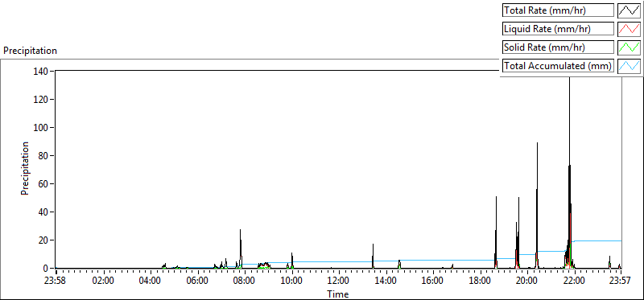Viewport: 644px width, 300px height.
Task: Click the Solid Rate green line icon
Action: (630, 47)
